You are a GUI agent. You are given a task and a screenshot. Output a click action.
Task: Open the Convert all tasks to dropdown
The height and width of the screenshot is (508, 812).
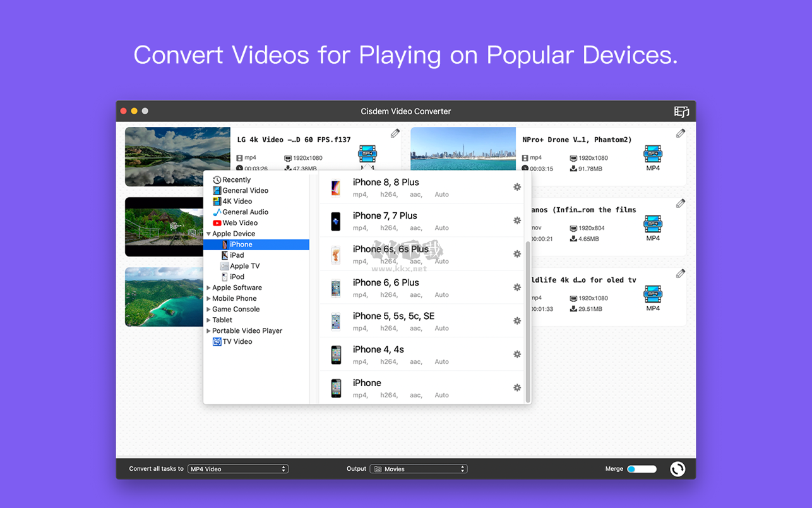[x=238, y=469]
